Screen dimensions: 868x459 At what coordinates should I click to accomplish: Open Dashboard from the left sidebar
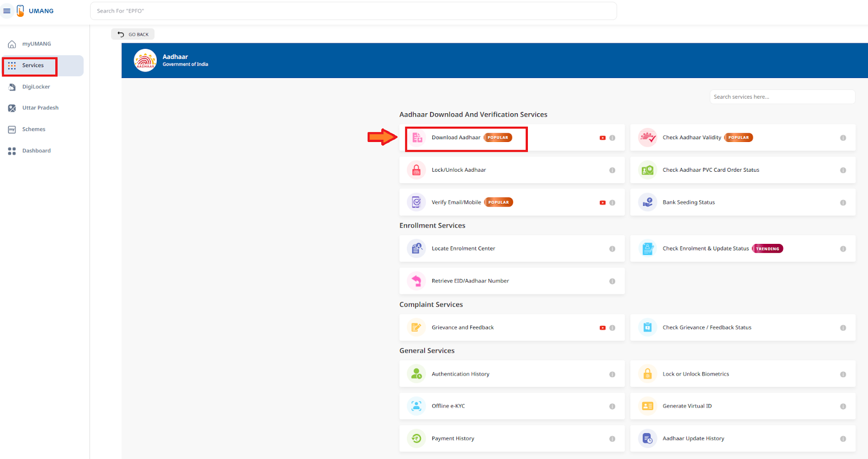[x=36, y=151]
